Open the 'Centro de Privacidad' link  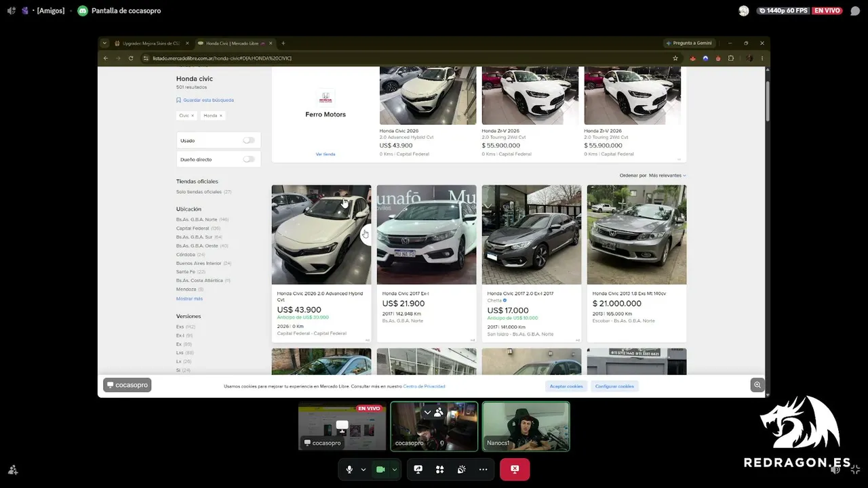click(424, 386)
